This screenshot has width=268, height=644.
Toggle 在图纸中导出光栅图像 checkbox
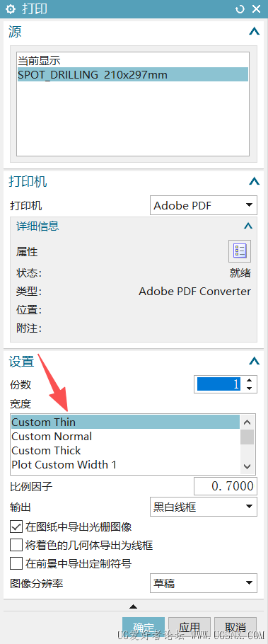coord(16,527)
